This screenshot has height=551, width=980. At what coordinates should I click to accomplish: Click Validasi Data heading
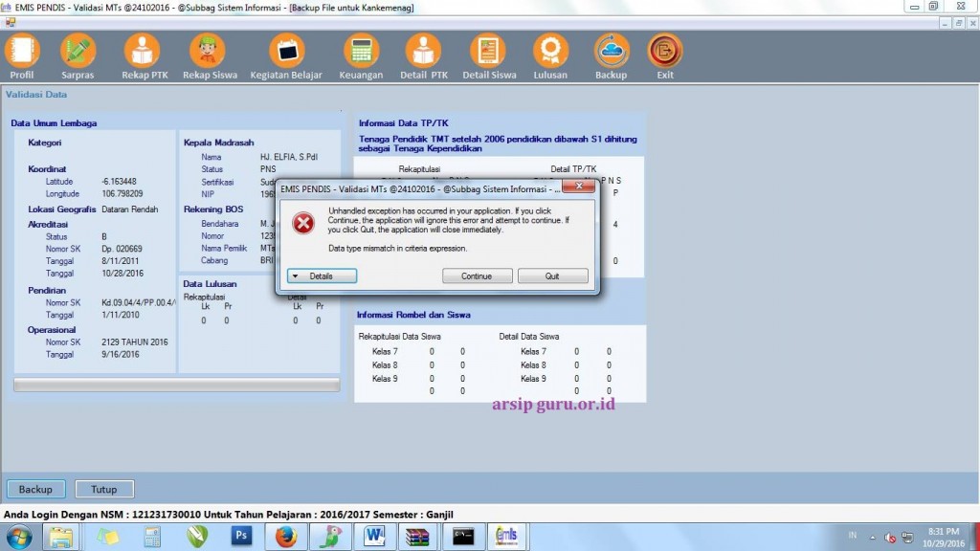tap(36, 95)
